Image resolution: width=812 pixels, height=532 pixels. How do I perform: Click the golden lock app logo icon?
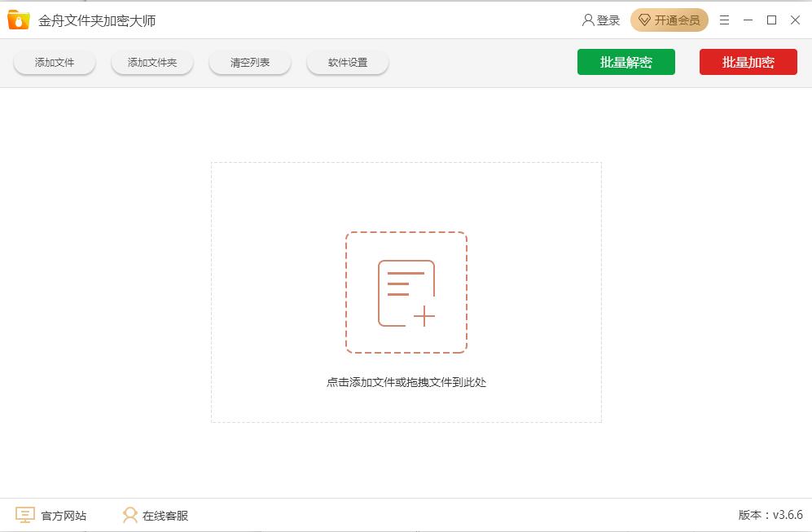pyautogui.click(x=18, y=20)
